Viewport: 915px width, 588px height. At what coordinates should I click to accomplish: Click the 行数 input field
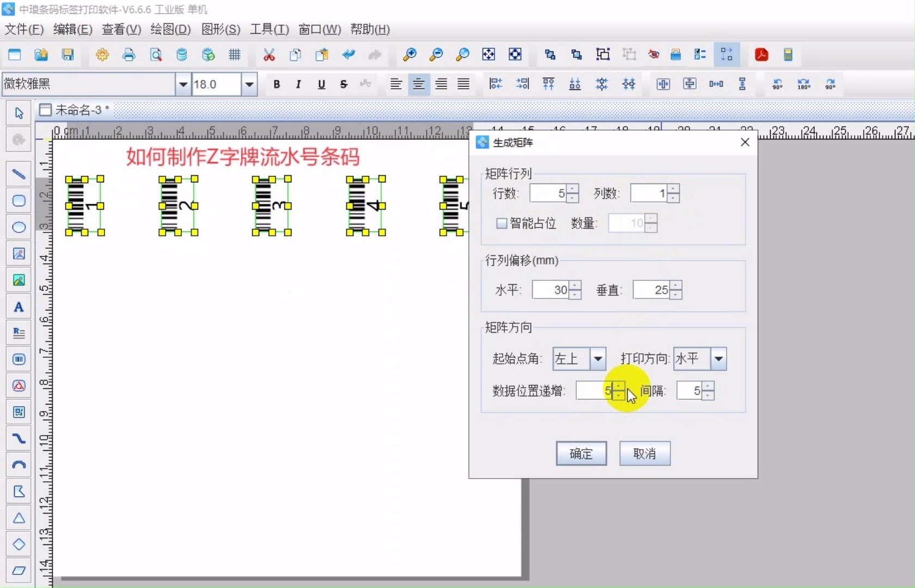[548, 193]
